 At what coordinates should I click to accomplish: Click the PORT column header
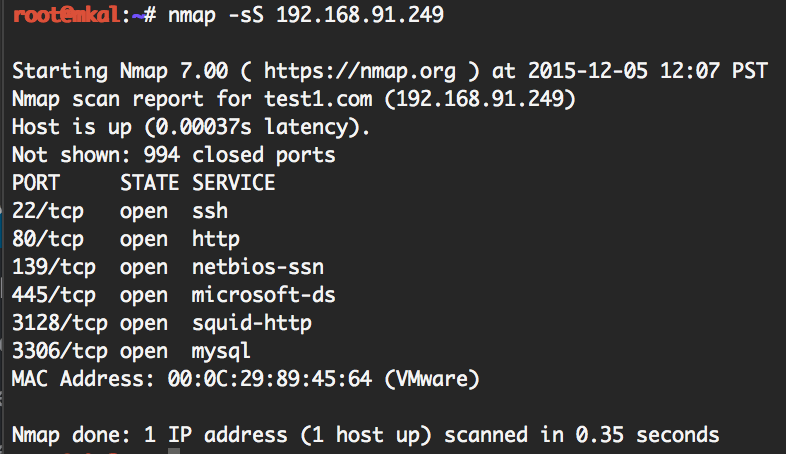coord(36,183)
